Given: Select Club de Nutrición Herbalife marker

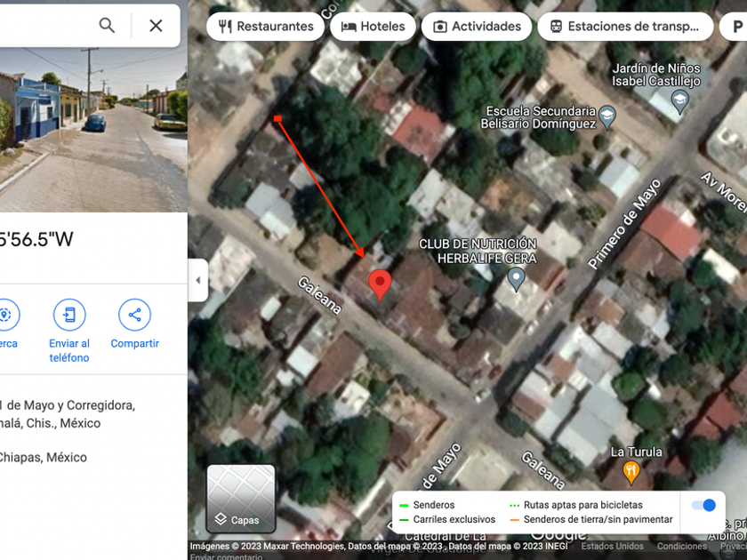Looking at the screenshot, I should coord(517,279).
